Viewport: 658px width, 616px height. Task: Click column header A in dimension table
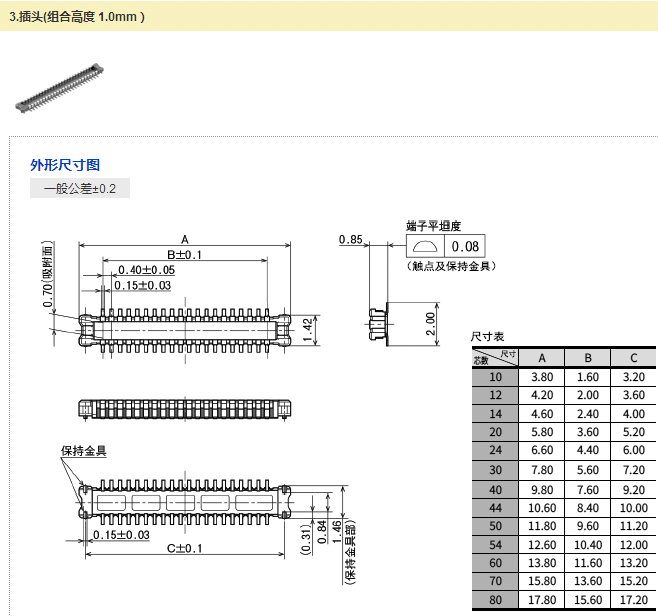[x=542, y=358]
